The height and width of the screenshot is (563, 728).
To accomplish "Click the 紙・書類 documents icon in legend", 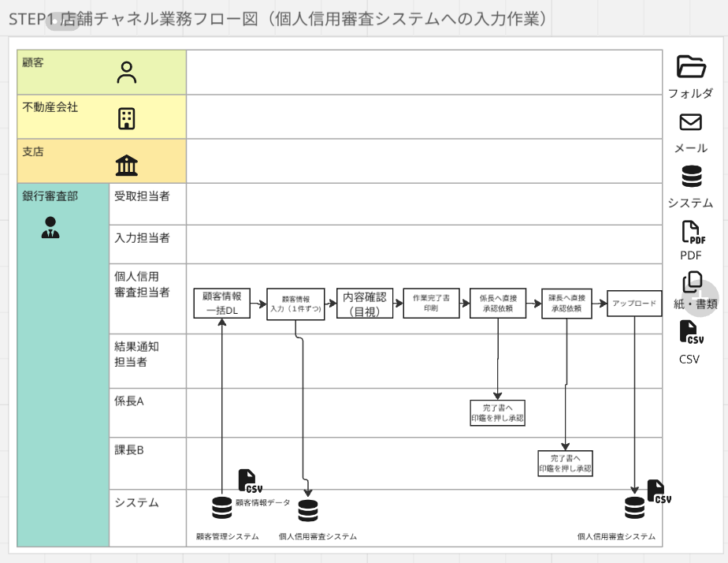I will pos(693,282).
